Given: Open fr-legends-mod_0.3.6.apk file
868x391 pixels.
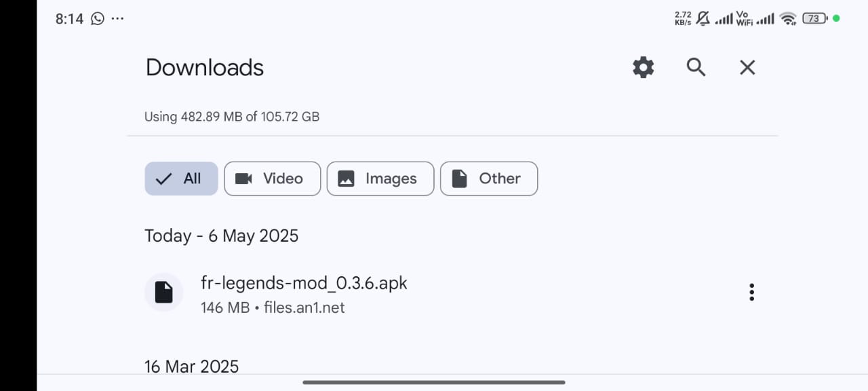Looking at the screenshot, I should [x=304, y=282].
